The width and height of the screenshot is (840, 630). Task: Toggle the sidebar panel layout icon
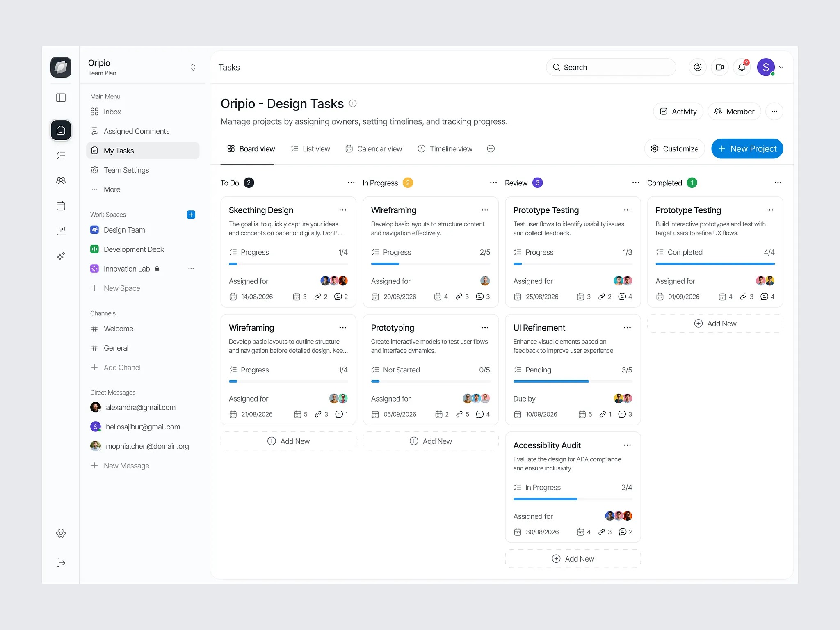pyautogui.click(x=61, y=98)
